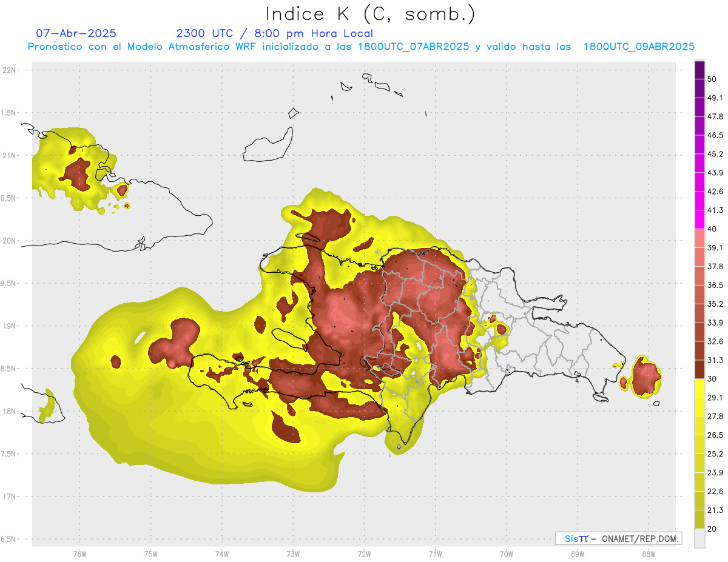Click the '76W' longitude label
This screenshot has height=562, width=728.
[x=79, y=554]
